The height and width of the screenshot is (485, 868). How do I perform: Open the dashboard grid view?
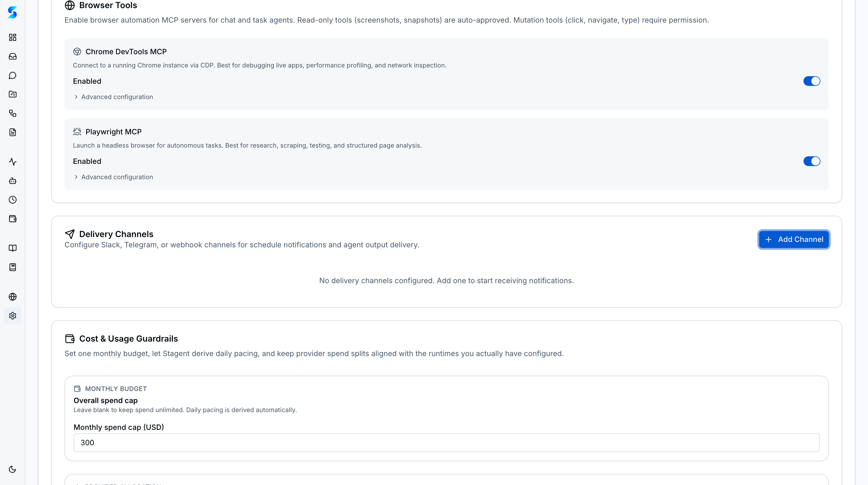click(12, 37)
